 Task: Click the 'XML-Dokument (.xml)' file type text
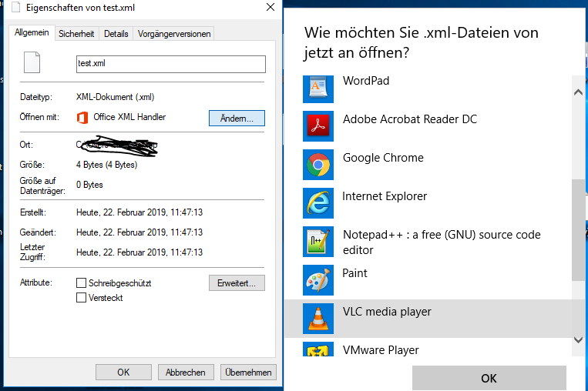pos(115,97)
